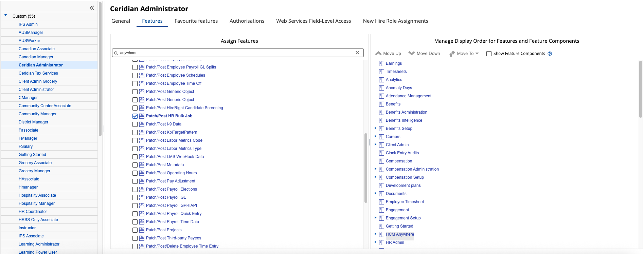The width and height of the screenshot is (644, 254).
Task: Click feature icon beside Attendance Management
Action: [x=381, y=96]
